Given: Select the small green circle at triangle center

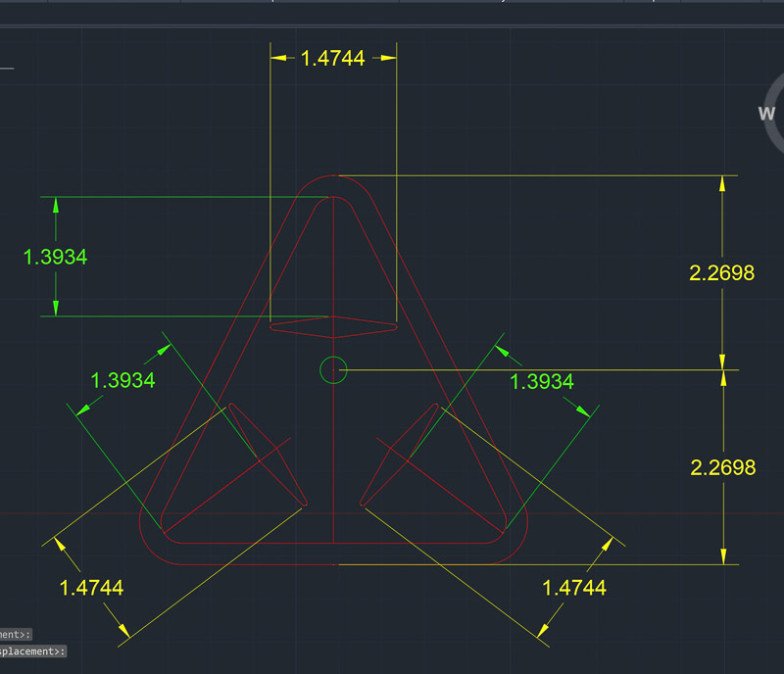Looking at the screenshot, I should click(333, 370).
